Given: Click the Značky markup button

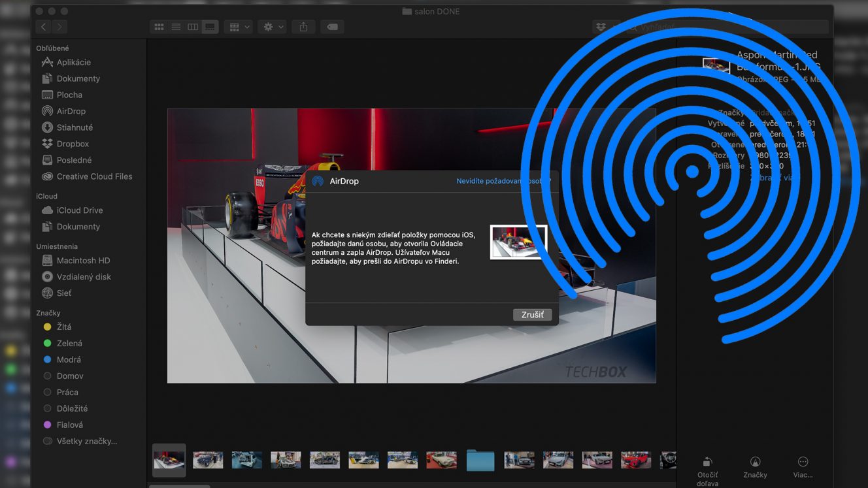Looking at the screenshot, I should coord(755,466).
